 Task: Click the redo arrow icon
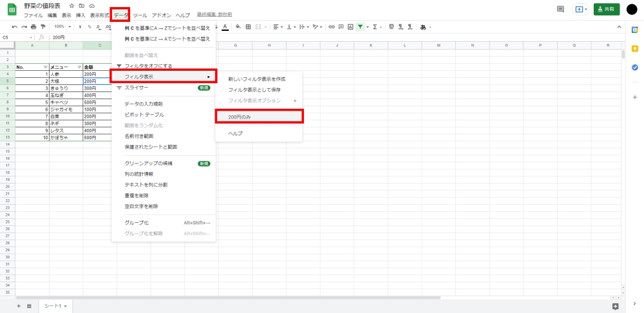point(24,26)
